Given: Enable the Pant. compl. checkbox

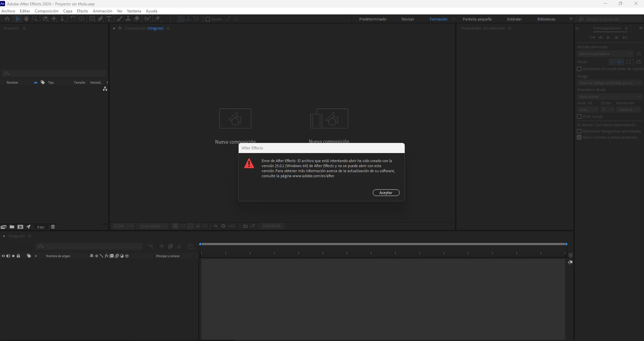Looking at the screenshot, I should coord(579,116).
